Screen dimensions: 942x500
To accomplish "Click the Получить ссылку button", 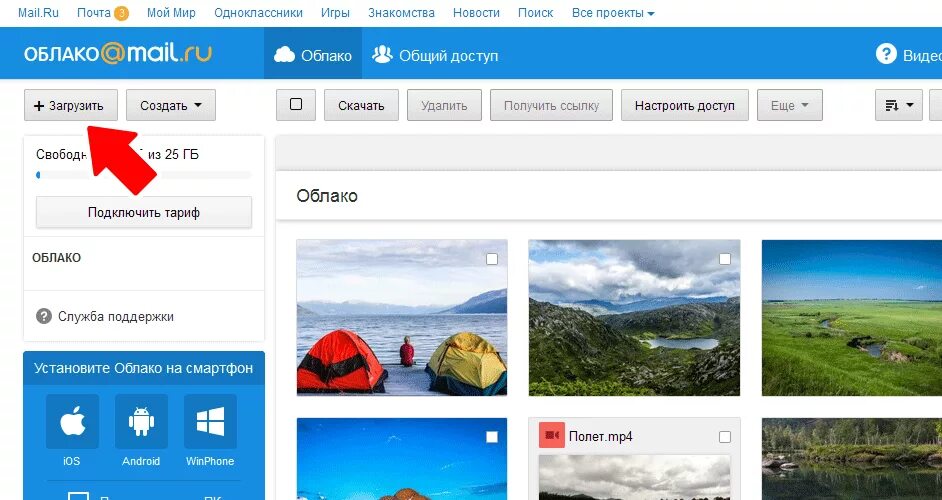I will [552, 105].
